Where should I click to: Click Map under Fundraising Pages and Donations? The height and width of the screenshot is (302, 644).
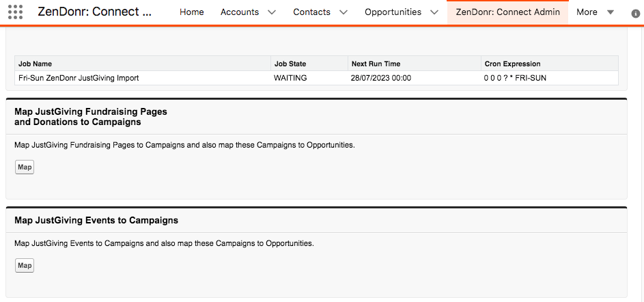[25, 167]
